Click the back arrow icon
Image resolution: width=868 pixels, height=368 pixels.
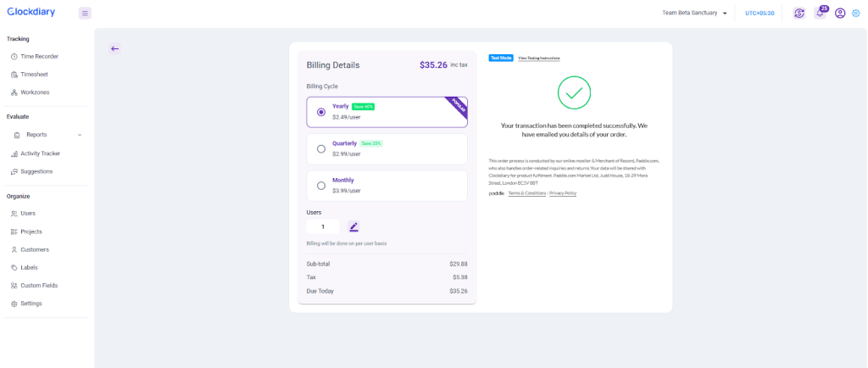click(114, 48)
